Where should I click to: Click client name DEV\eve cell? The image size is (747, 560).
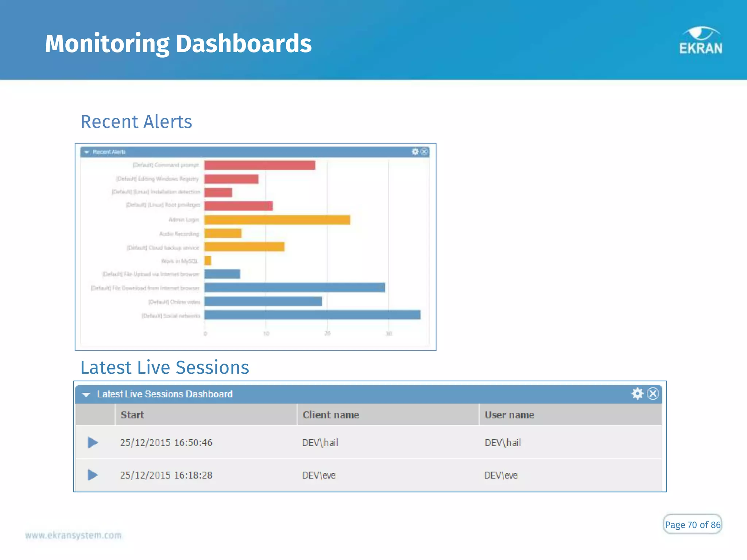319,475
